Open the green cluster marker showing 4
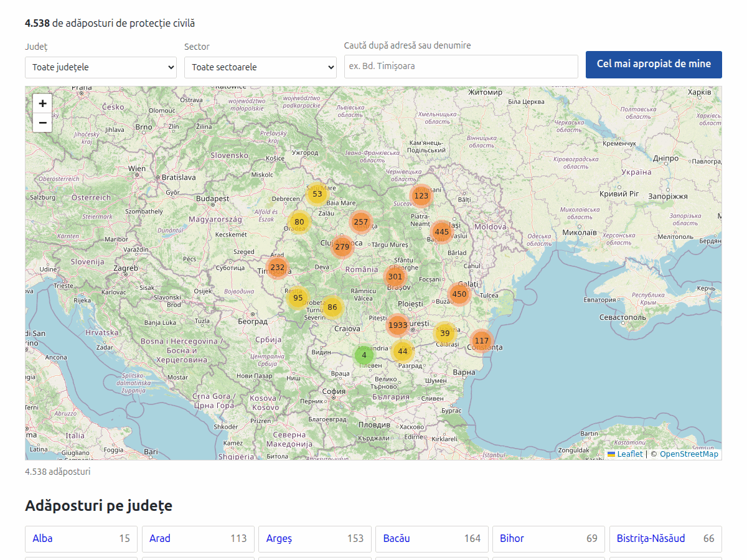Image resolution: width=747 pixels, height=560 pixels. pyautogui.click(x=364, y=355)
